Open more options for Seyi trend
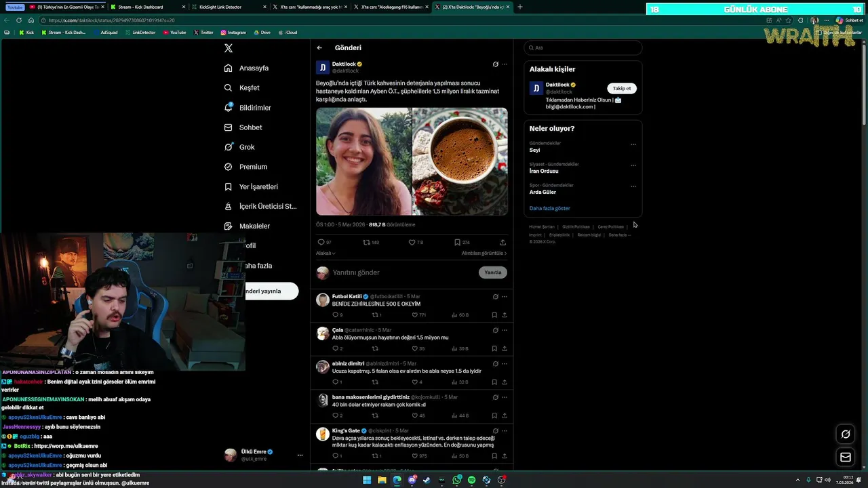 633,144
